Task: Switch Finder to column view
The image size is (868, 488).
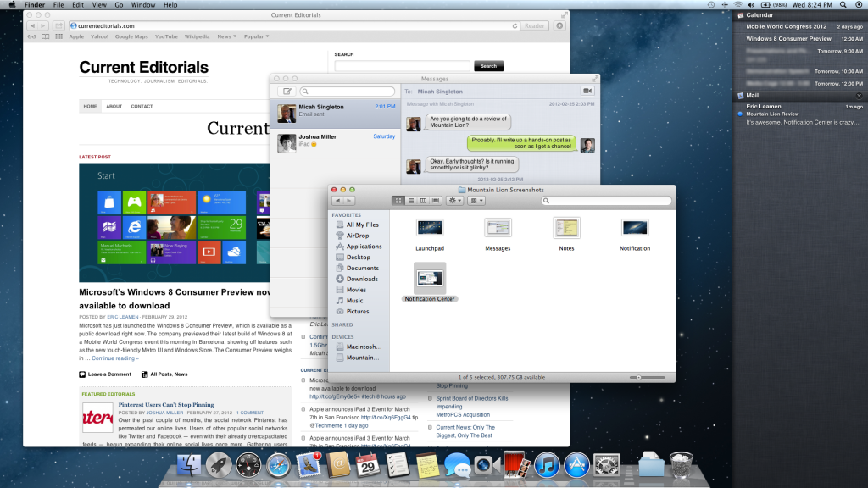Action: 423,200
